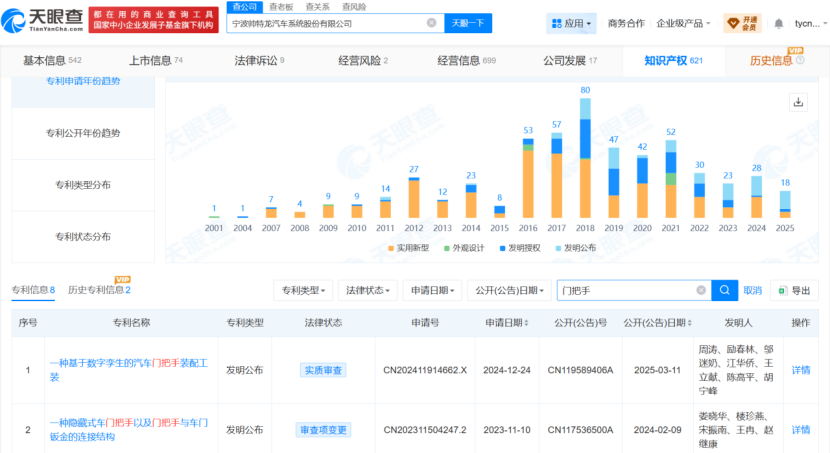
Task: Open the 公开(公告)日期 filter dropdown
Action: pos(508,290)
